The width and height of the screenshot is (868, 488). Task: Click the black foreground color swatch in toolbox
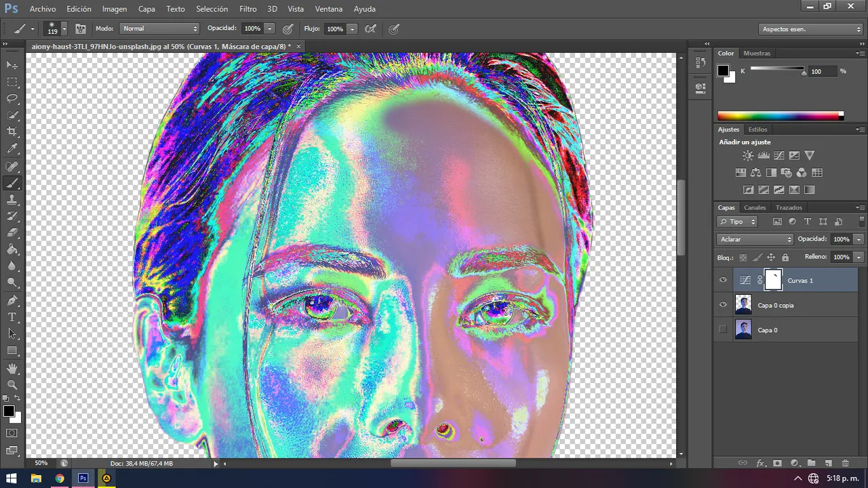[9, 411]
